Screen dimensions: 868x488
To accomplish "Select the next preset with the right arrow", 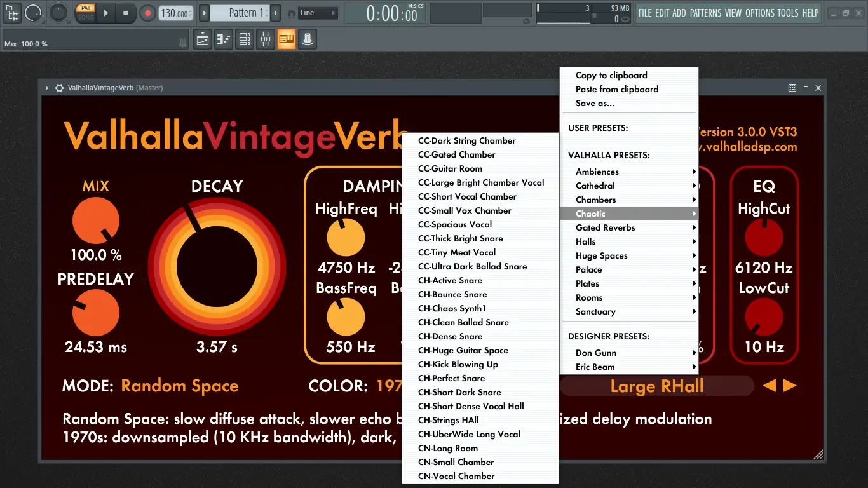I will point(790,386).
